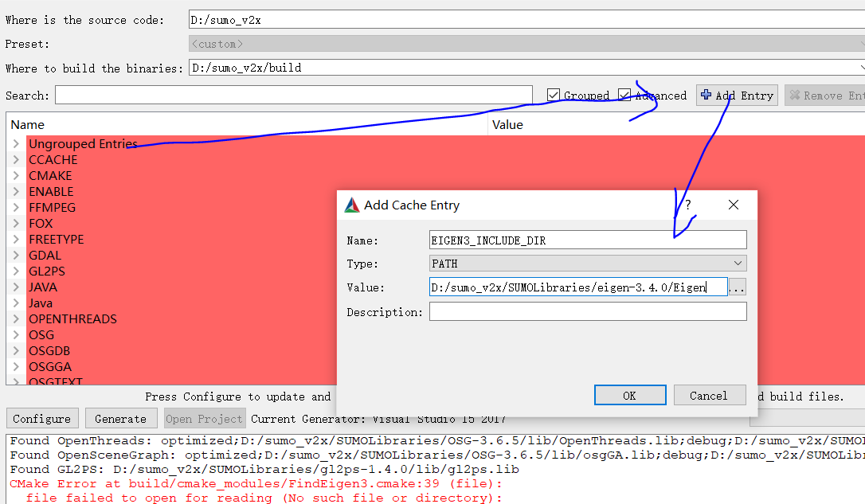
Task: Click the Generate button
Action: click(x=121, y=419)
